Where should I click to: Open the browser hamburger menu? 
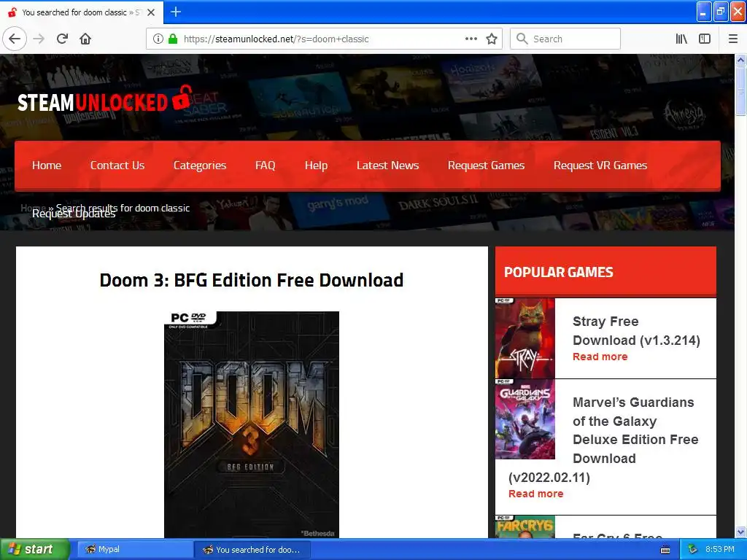[x=732, y=39]
